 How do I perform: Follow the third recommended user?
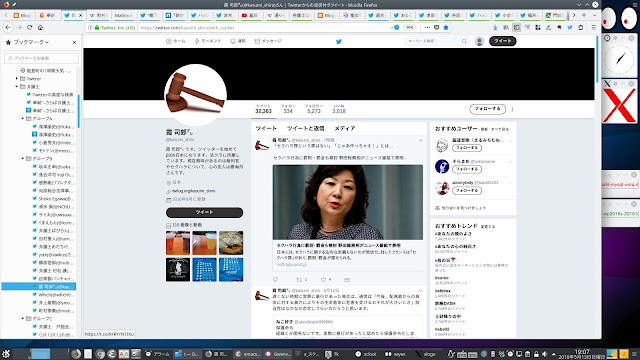coord(467,190)
